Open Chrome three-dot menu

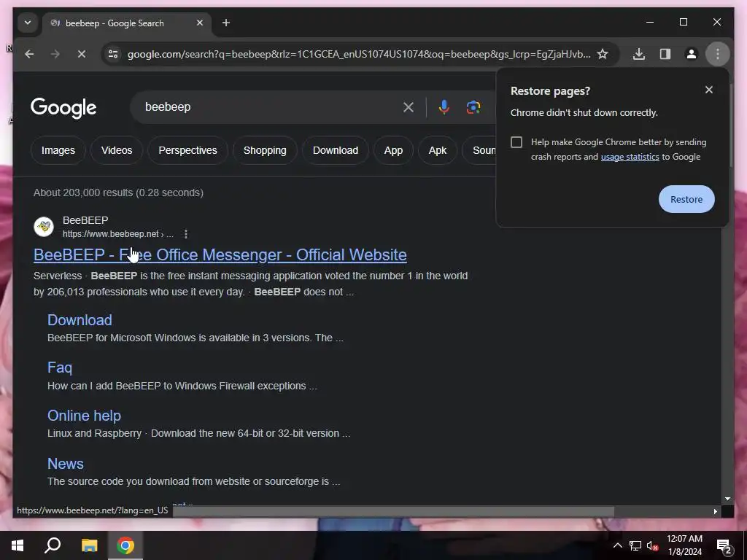click(x=718, y=54)
